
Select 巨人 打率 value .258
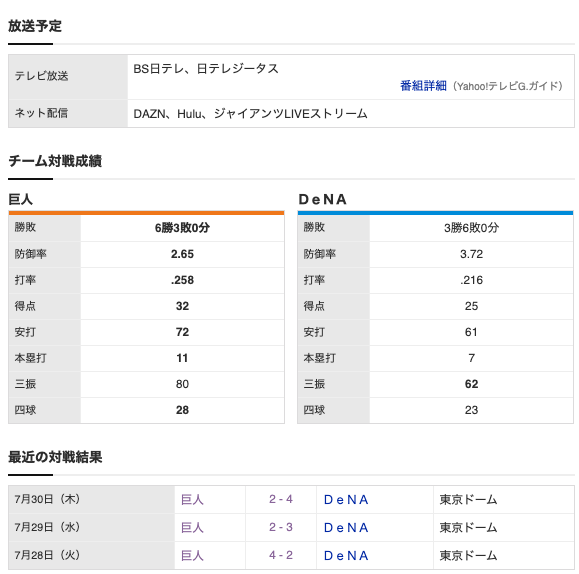(x=182, y=280)
